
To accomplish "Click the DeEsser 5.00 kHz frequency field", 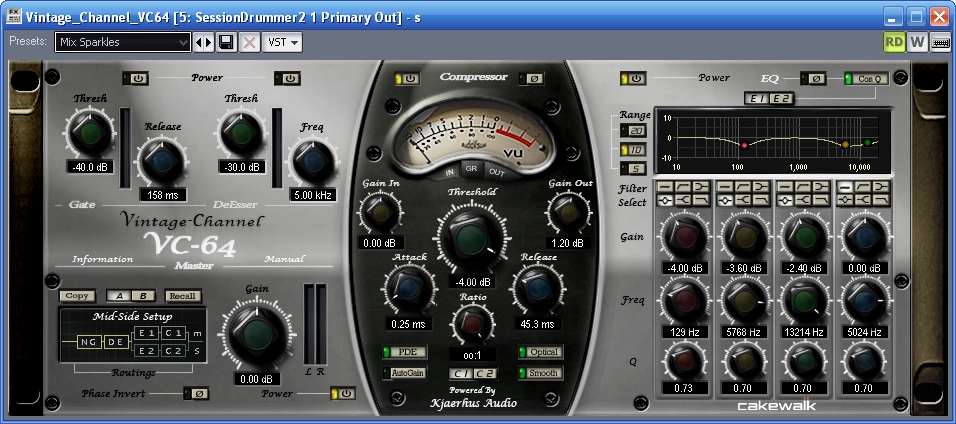I will (313, 196).
